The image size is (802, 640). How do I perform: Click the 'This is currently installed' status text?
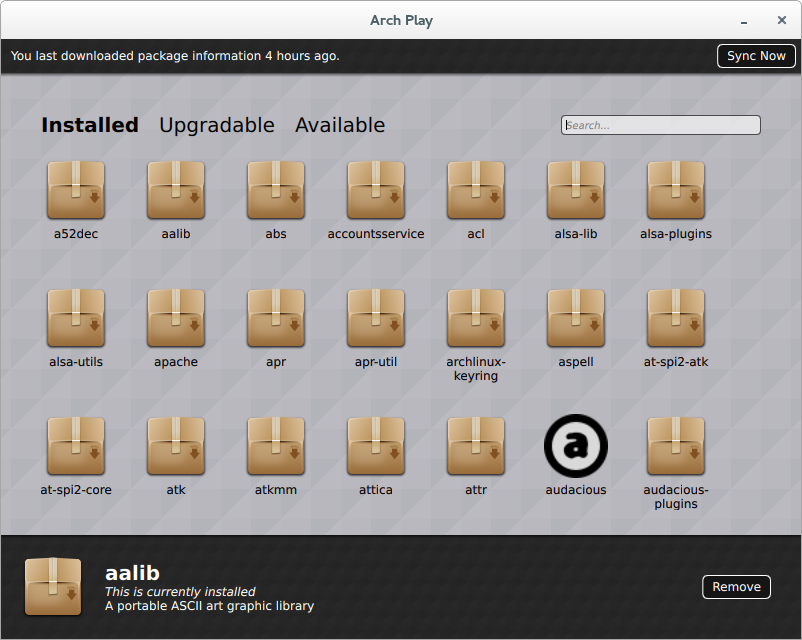click(x=180, y=592)
